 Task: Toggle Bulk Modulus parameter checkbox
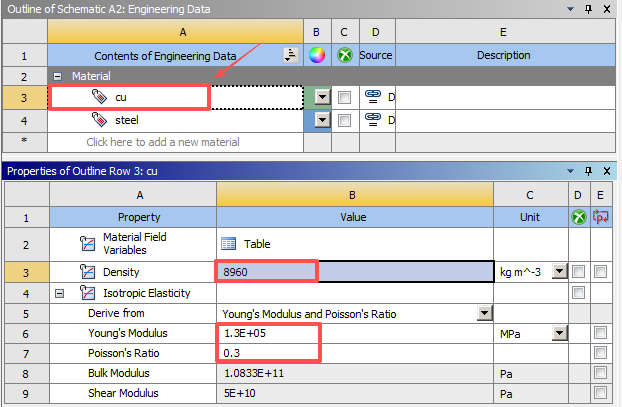[x=600, y=372]
